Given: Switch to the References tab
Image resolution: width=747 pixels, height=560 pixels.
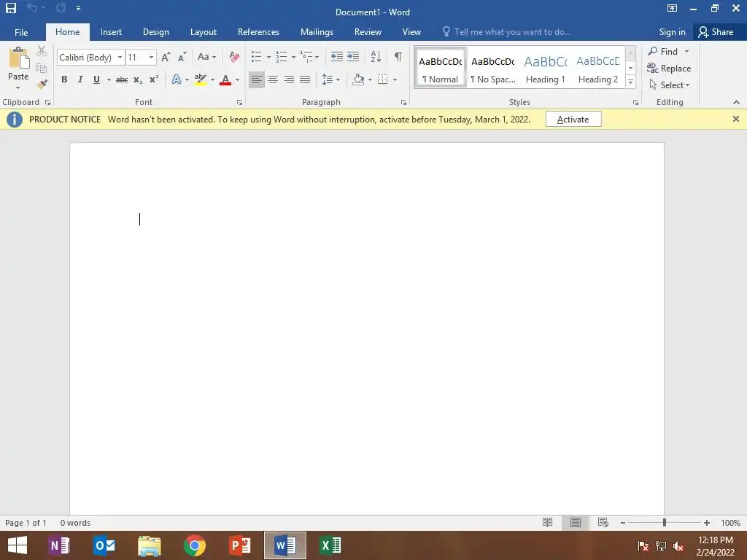Looking at the screenshot, I should pyautogui.click(x=258, y=32).
